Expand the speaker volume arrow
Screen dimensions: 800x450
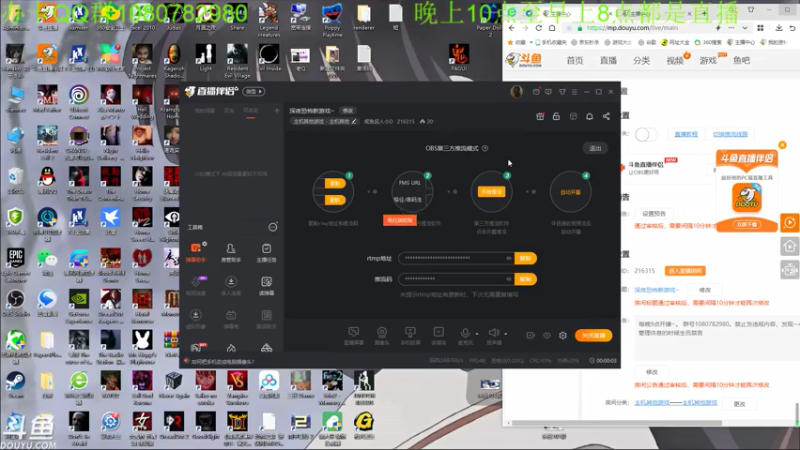point(506,334)
